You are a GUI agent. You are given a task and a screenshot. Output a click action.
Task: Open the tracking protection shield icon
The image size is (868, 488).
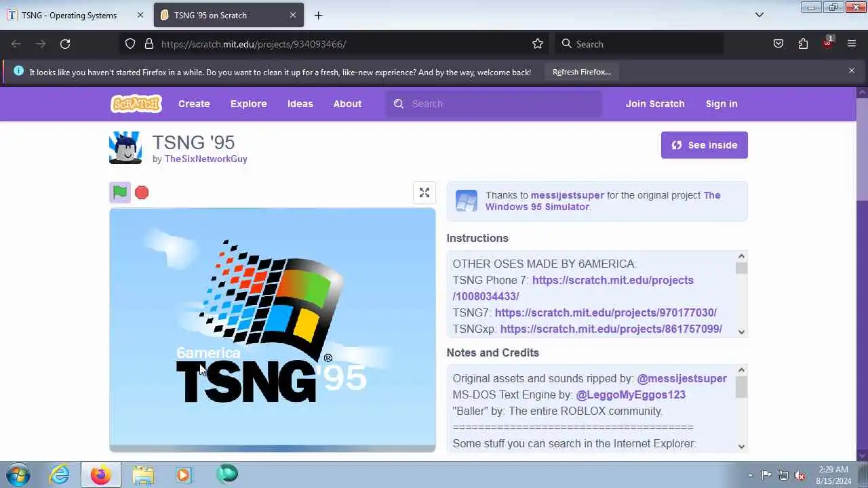[x=130, y=44]
